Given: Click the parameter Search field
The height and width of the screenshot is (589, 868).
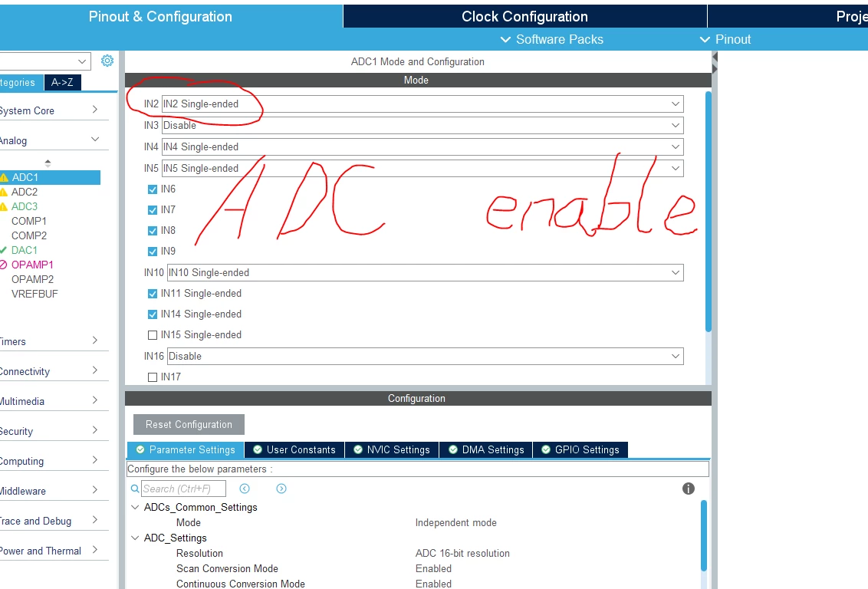Looking at the screenshot, I should [x=183, y=489].
